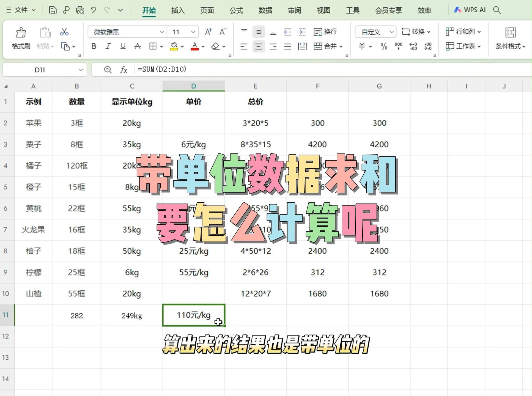
Task: Open the 文件 menu
Action: point(21,10)
